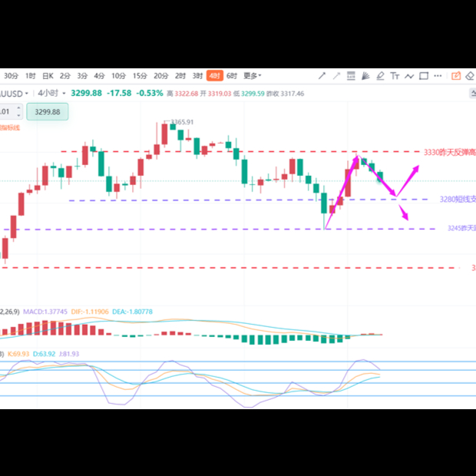Select the Gann fan drawing tool

pyautogui.click(x=365, y=76)
